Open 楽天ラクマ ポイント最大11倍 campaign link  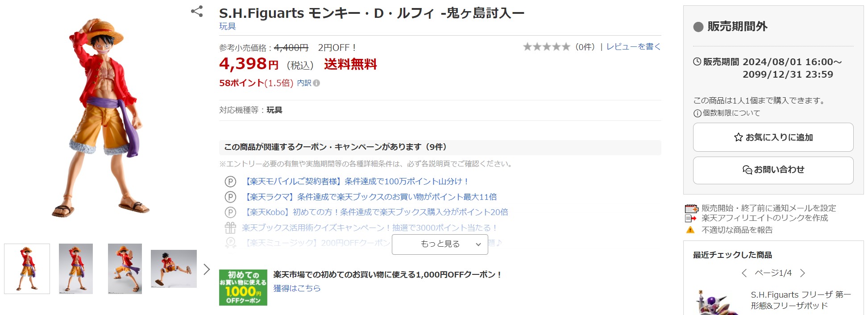coord(370,197)
